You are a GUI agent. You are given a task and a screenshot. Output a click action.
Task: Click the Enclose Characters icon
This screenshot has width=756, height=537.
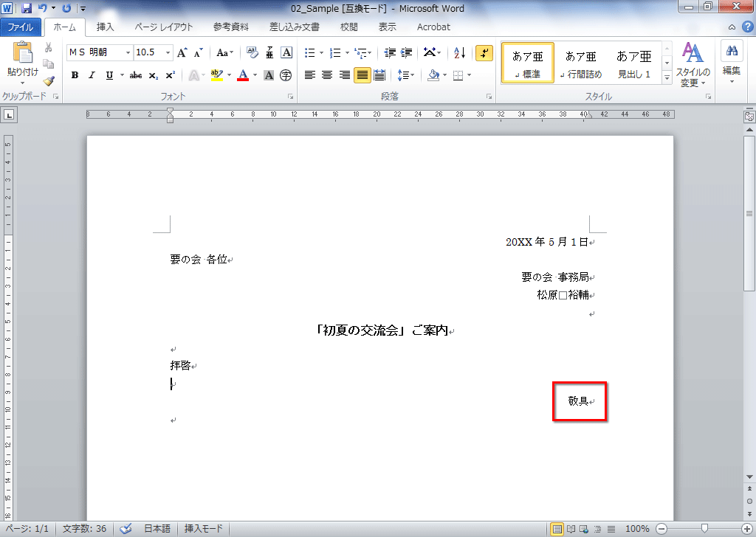coord(286,75)
